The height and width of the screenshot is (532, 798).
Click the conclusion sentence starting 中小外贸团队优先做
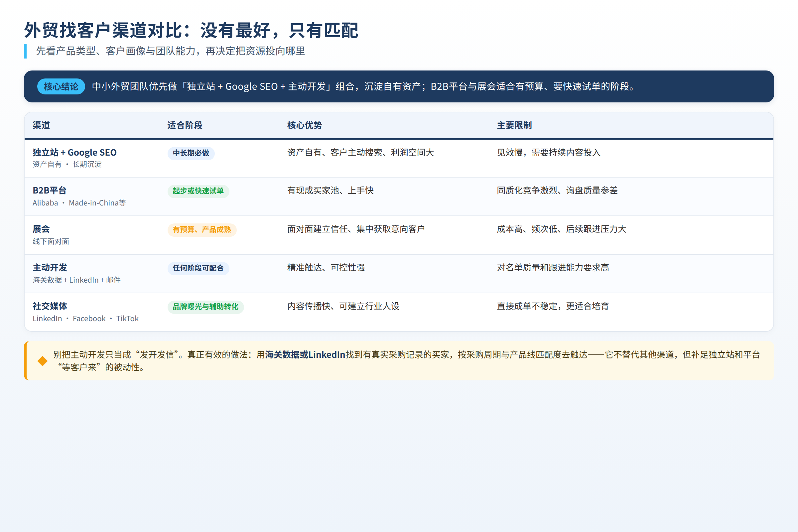(363, 86)
